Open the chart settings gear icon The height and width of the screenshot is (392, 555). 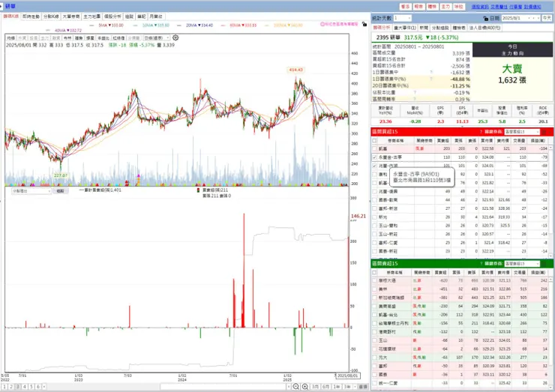click(175, 37)
